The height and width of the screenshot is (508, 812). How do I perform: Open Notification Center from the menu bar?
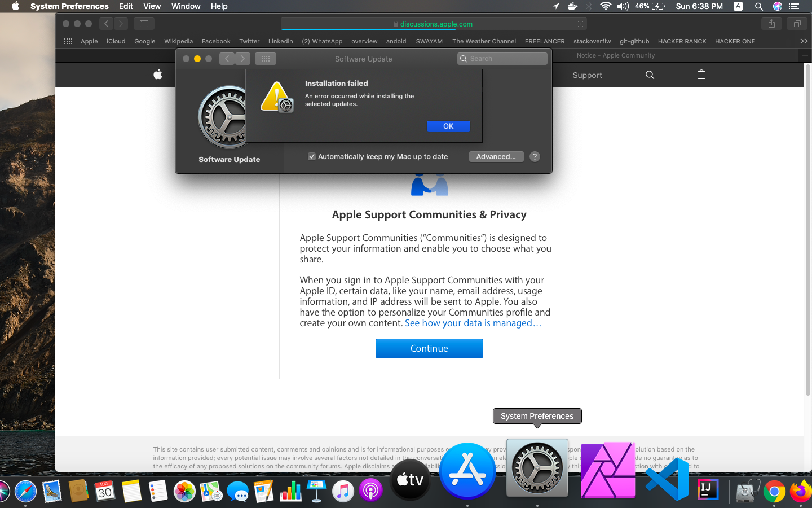point(794,6)
